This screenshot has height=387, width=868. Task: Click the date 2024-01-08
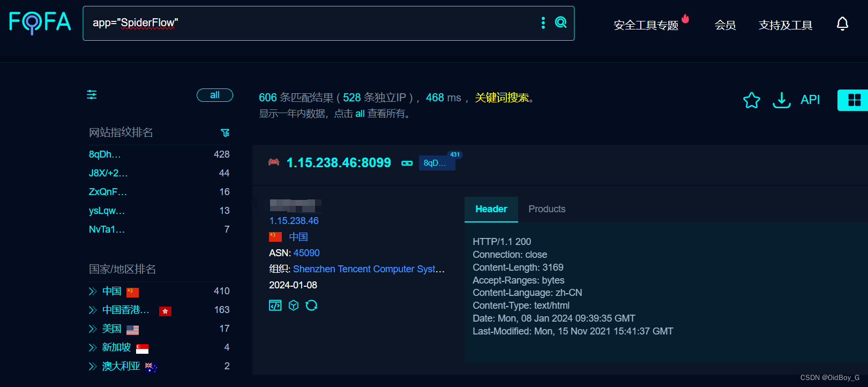tap(293, 285)
